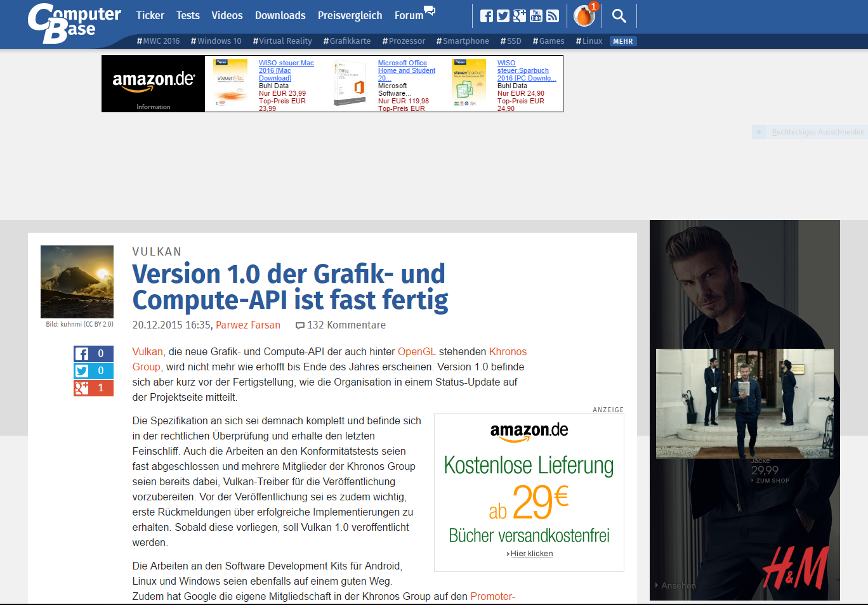
Task: Open the Facebook icon in header
Action: [487, 16]
